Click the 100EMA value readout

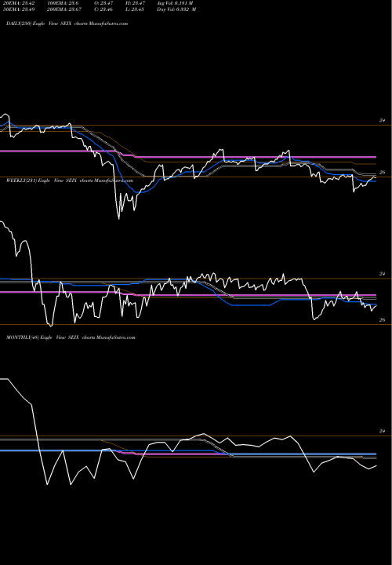click(62, 3)
